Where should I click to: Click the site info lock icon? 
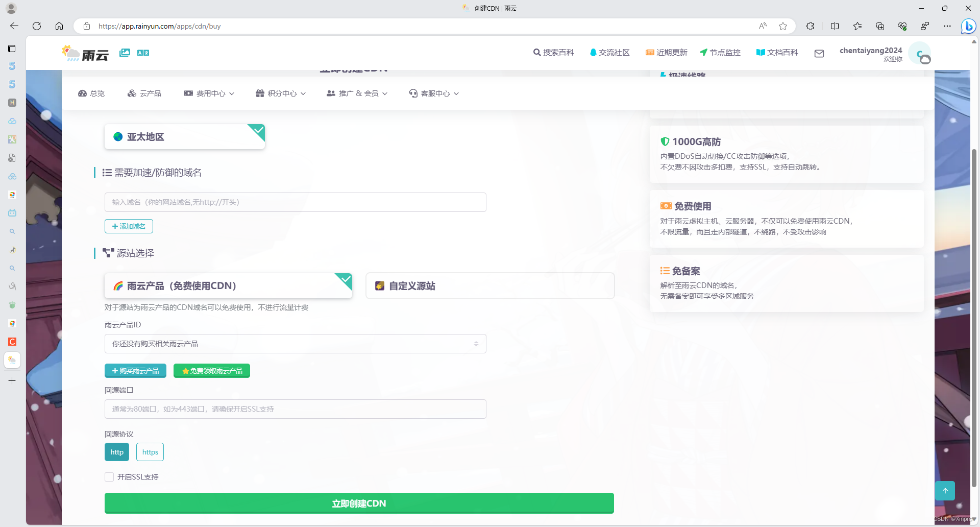click(x=87, y=26)
